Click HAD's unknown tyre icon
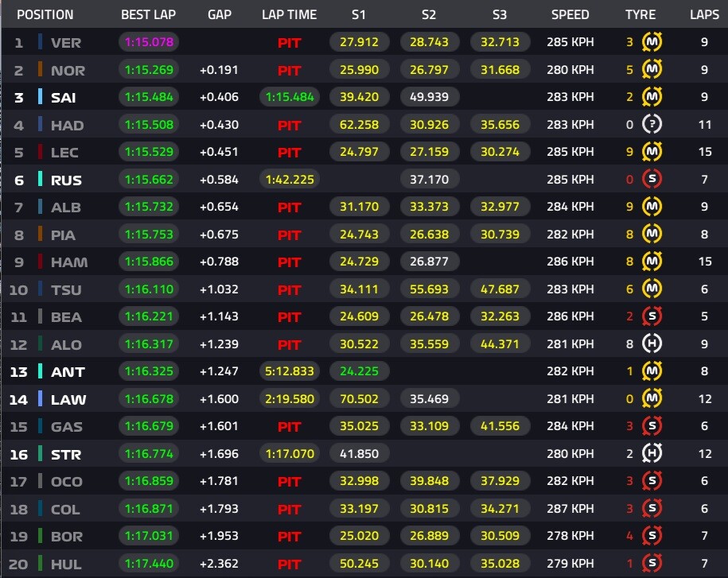This screenshot has width=728, height=578. 652,124
